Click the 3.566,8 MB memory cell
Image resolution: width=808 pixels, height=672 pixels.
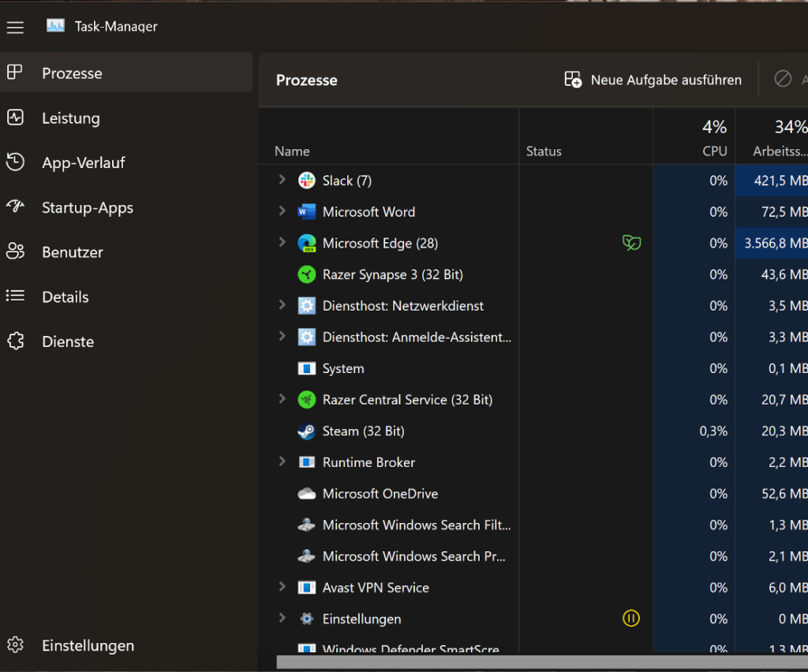coord(772,243)
